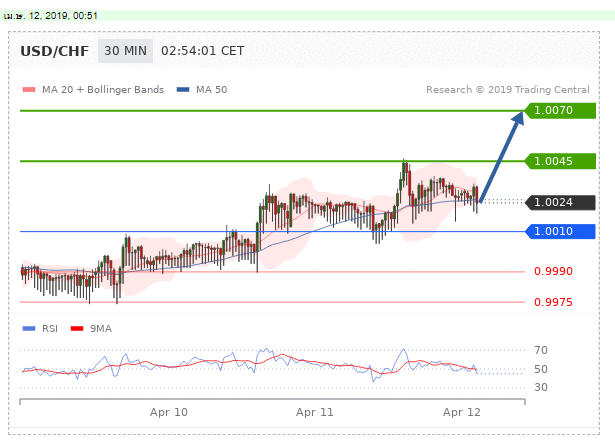The image size is (615, 445).
Task: Click the RSI 30 axis value
Action: coord(541,387)
